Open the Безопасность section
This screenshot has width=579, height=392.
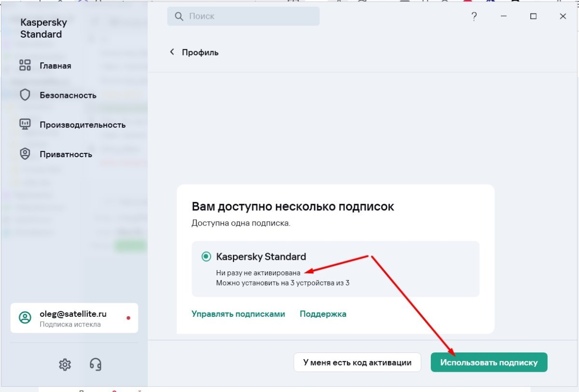(x=57, y=95)
